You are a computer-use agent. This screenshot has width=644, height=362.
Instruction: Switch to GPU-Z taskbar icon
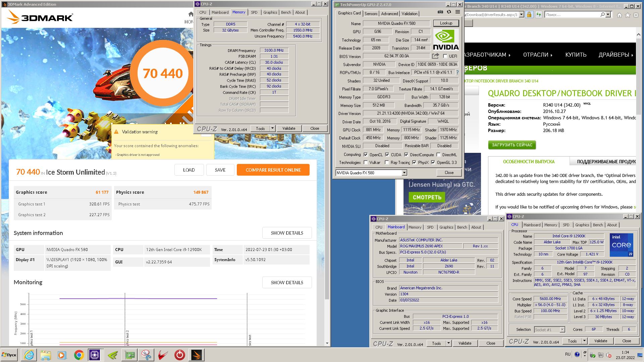click(130, 355)
